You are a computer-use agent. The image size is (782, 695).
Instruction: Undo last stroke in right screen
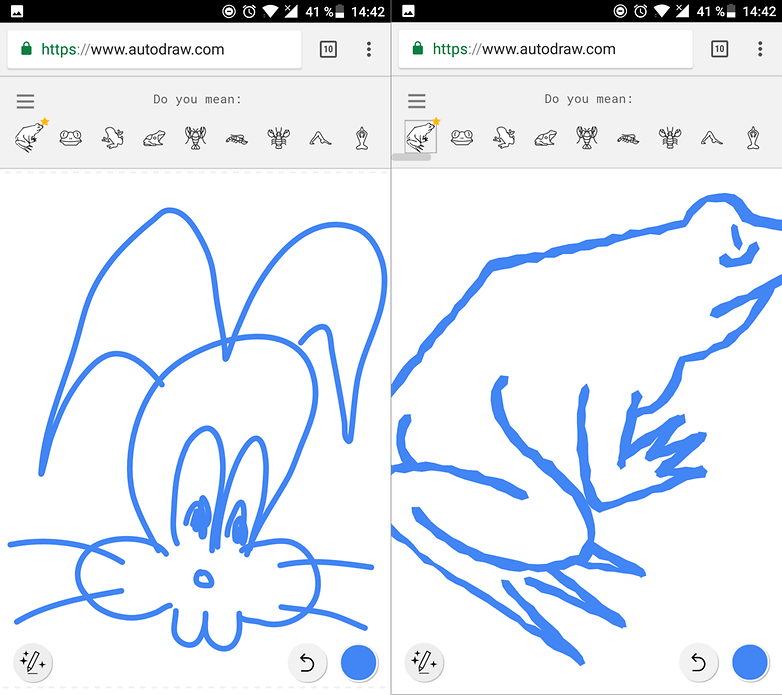point(699,663)
